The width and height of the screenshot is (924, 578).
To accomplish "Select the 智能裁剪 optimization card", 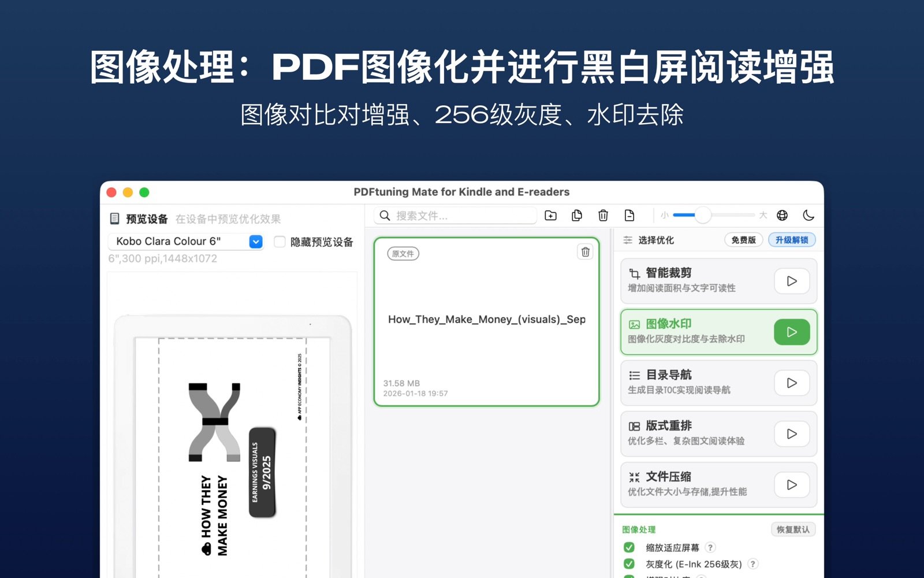I will (x=718, y=281).
